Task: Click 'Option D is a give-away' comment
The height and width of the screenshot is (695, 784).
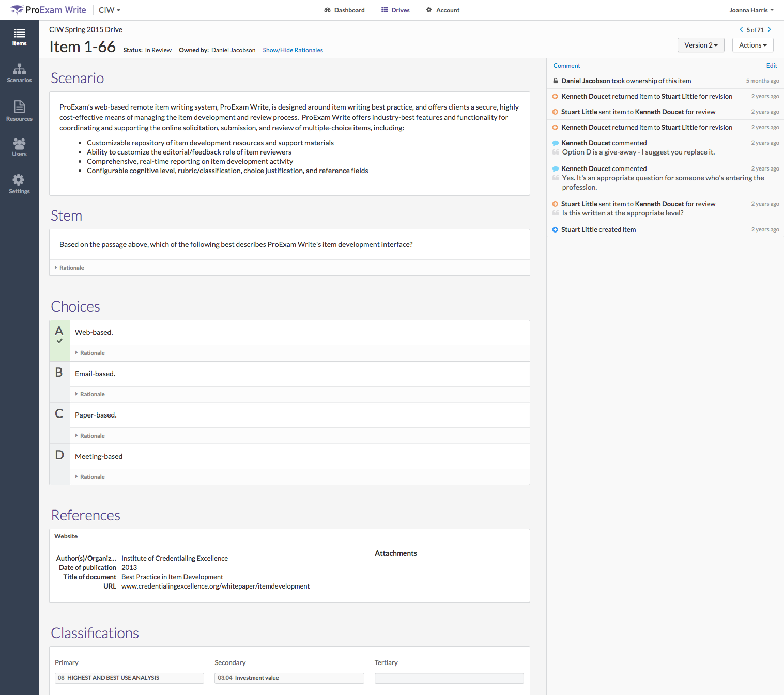Action: coord(638,152)
